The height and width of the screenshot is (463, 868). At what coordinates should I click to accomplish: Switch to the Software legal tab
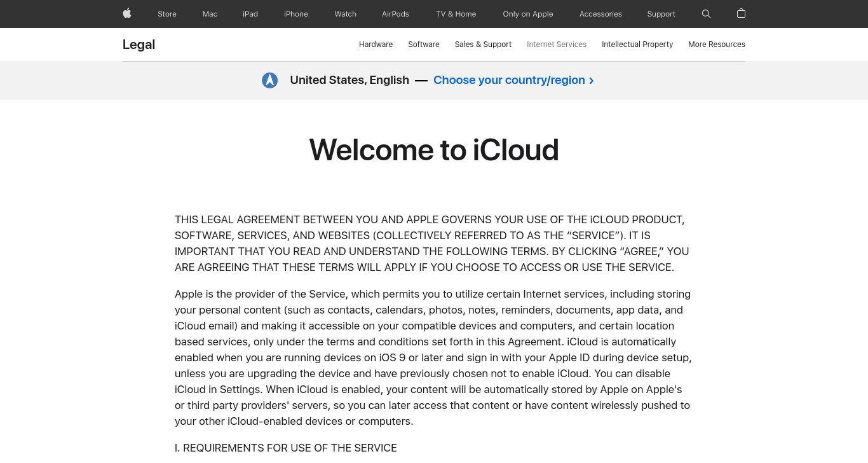(x=424, y=45)
